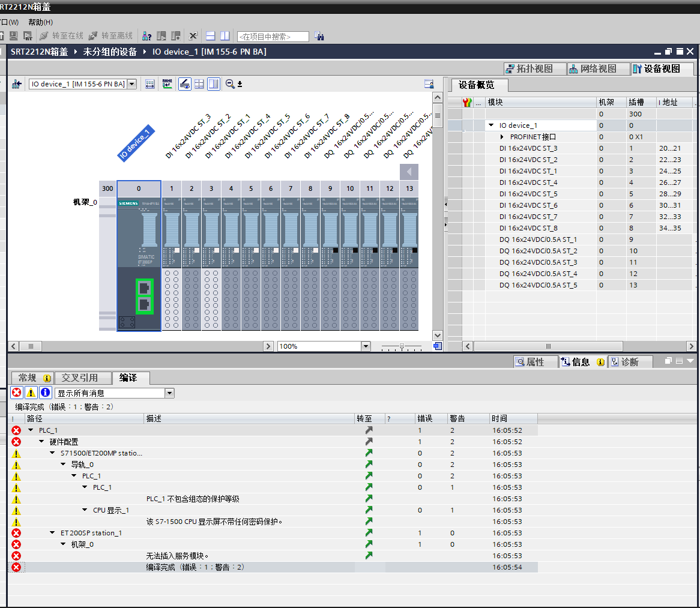Viewport: 700px width, 608px height.
Task: Split editor space horizontally
Action: click(211, 36)
